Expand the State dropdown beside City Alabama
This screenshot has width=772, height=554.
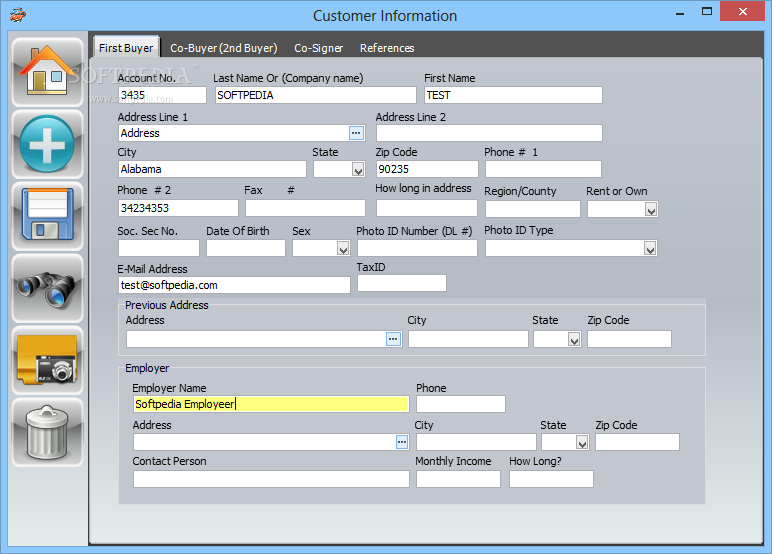pos(358,169)
